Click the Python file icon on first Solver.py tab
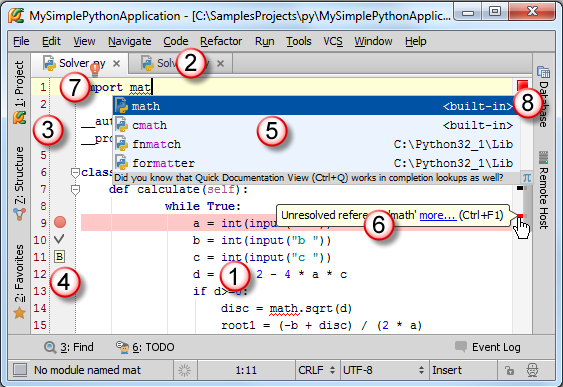The image size is (563, 387). 49,63
